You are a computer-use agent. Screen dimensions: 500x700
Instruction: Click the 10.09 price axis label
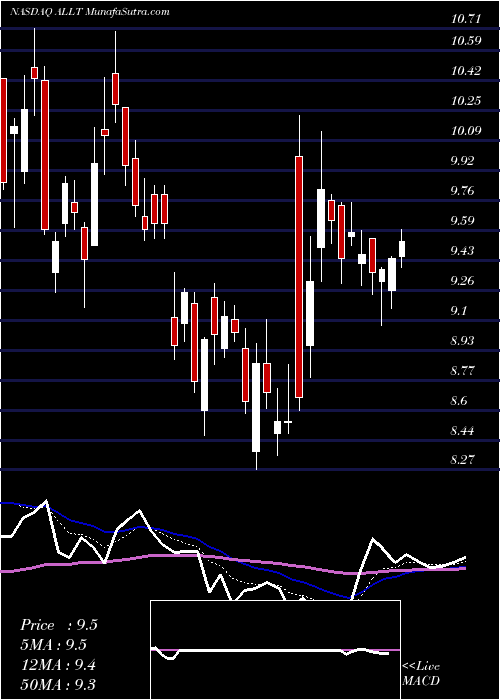(x=467, y=131)
